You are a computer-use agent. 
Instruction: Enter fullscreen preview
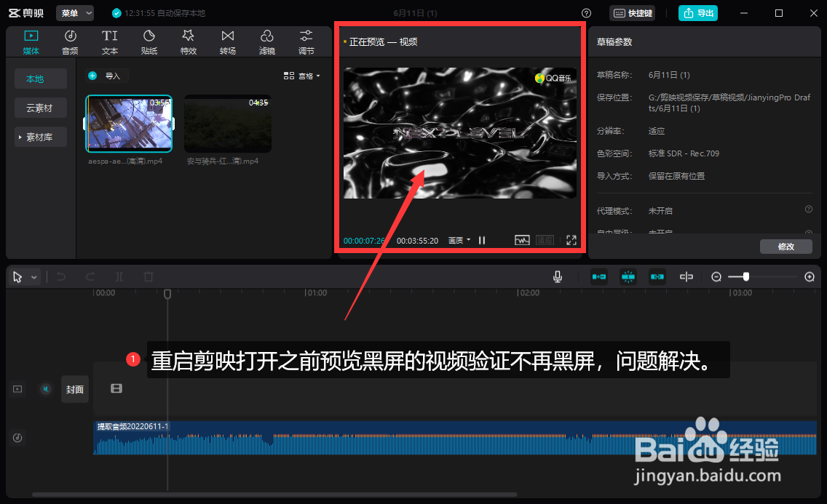tap(571, 240)
